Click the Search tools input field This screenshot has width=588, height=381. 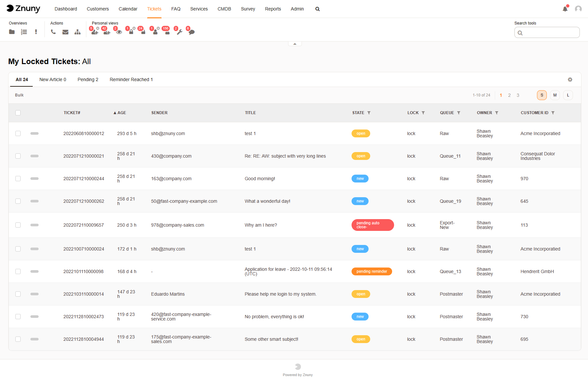pos(550,33)
